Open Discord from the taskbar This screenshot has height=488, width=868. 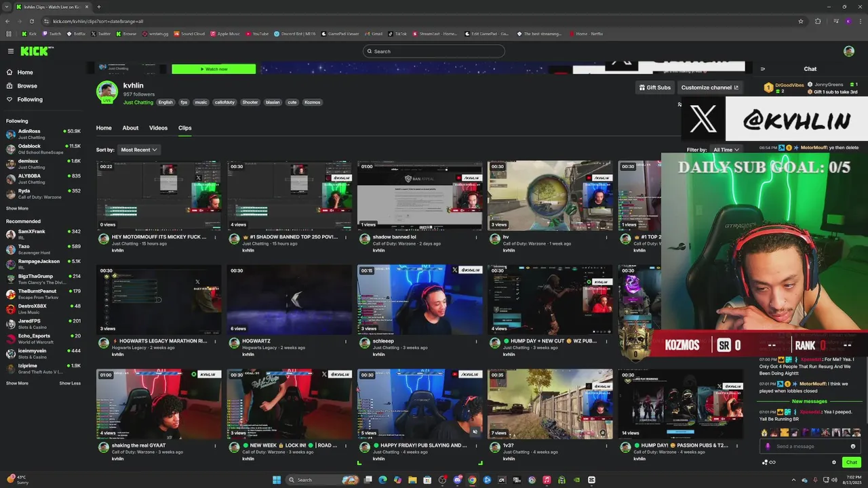pyautogui.click(x=457, y=480)
